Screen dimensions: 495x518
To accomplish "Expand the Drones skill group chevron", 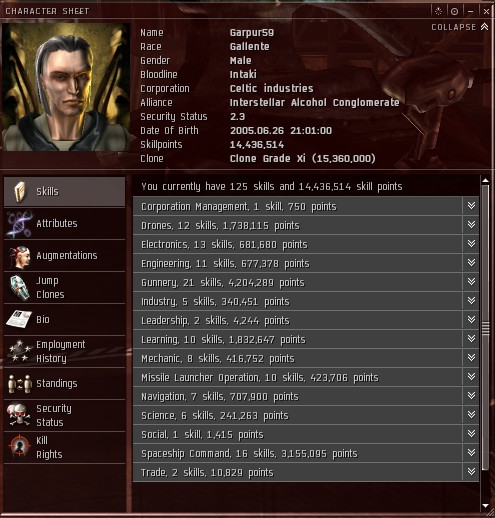I will click(x=471, y=225).
